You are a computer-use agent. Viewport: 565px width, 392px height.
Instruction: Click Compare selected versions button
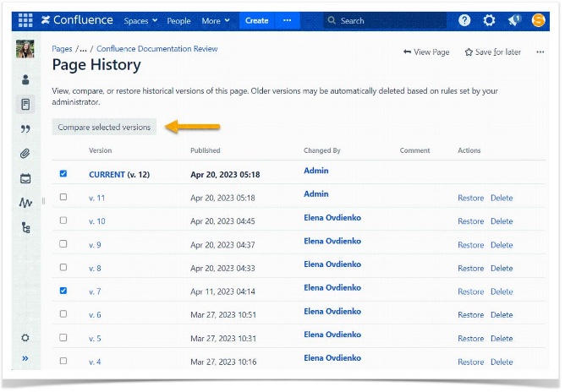tap(104, 127)
